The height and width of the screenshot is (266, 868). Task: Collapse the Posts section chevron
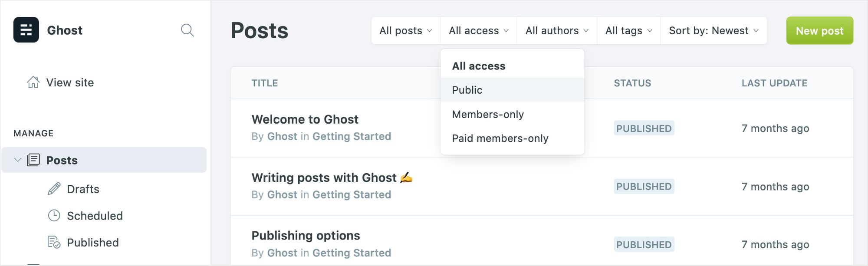(x=18, y=160)
